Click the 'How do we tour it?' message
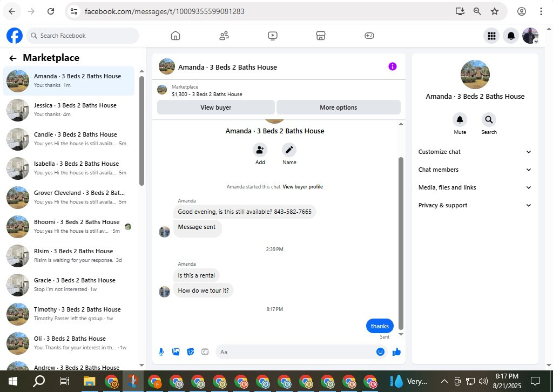Screen dimensions: 553x392 [x=203, y=290]
